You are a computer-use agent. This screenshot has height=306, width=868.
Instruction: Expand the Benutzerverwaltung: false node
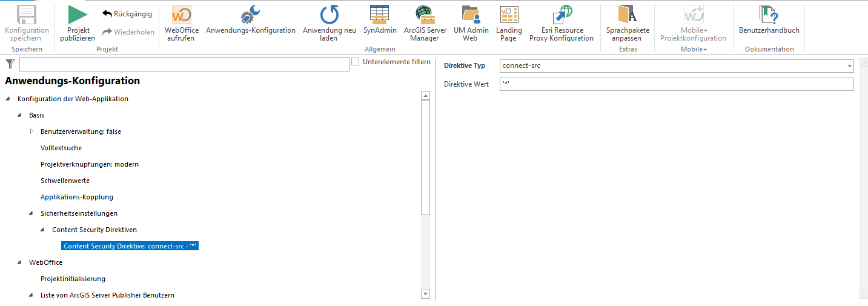(x=31, y=131)
